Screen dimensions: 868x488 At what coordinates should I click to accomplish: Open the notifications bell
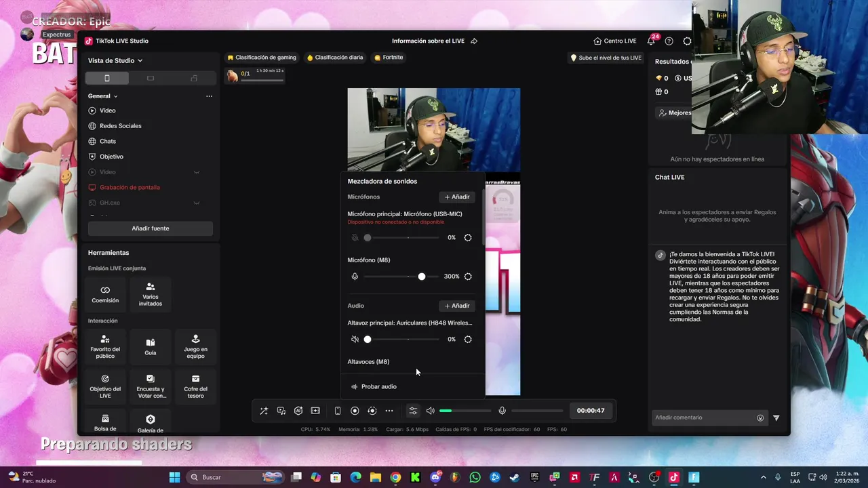(651, 41)
